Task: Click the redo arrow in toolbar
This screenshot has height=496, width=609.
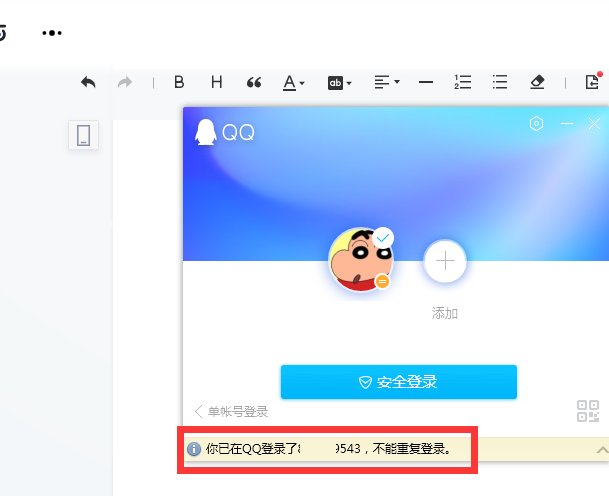Action: click(x=125, y=82)
